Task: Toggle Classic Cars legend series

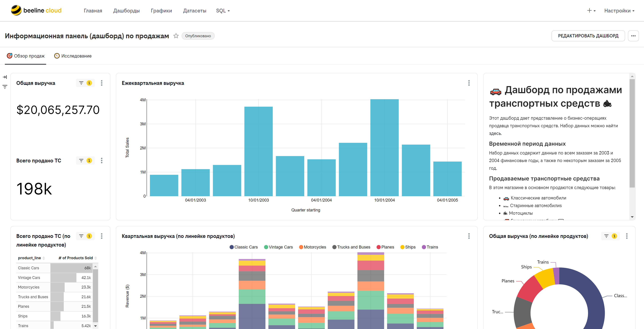Action: pyautogui.click(x=243, y=247)
